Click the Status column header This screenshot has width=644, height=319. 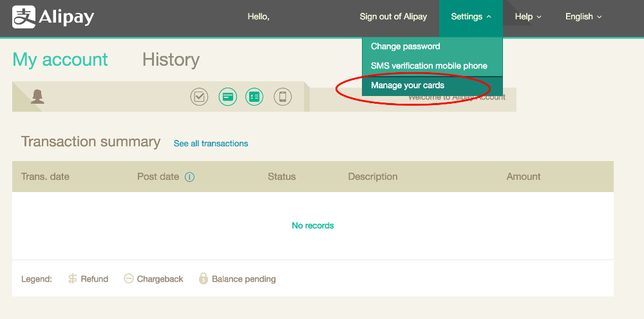(x=282, y=177)
